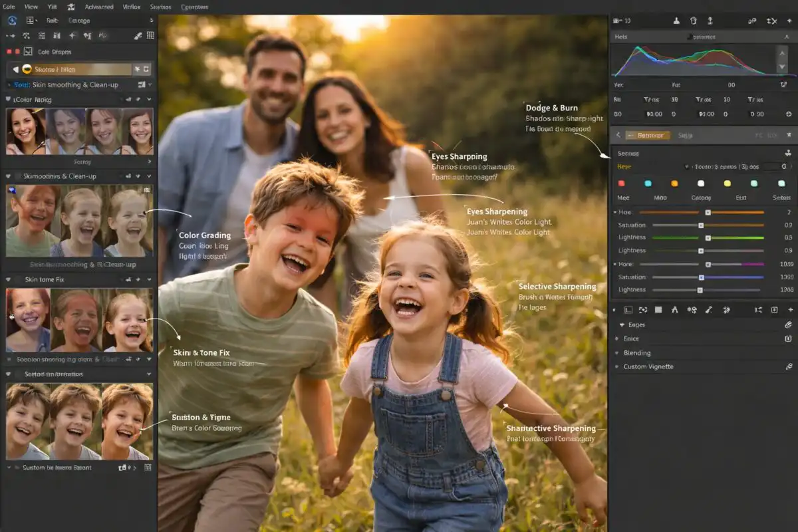This screenshot has width=798, height=532.
Task: Click the blue sync icon at top left
Action: coord(11,21)
